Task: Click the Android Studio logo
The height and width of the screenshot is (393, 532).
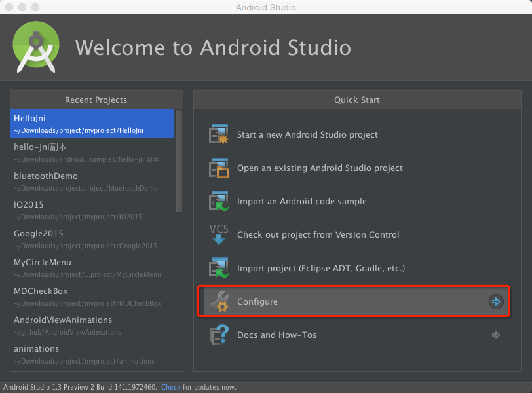Action: 36,47
